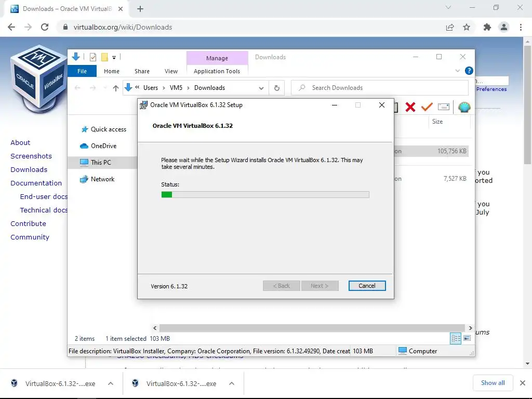Open the View ribbon tab

coord(171,71)
